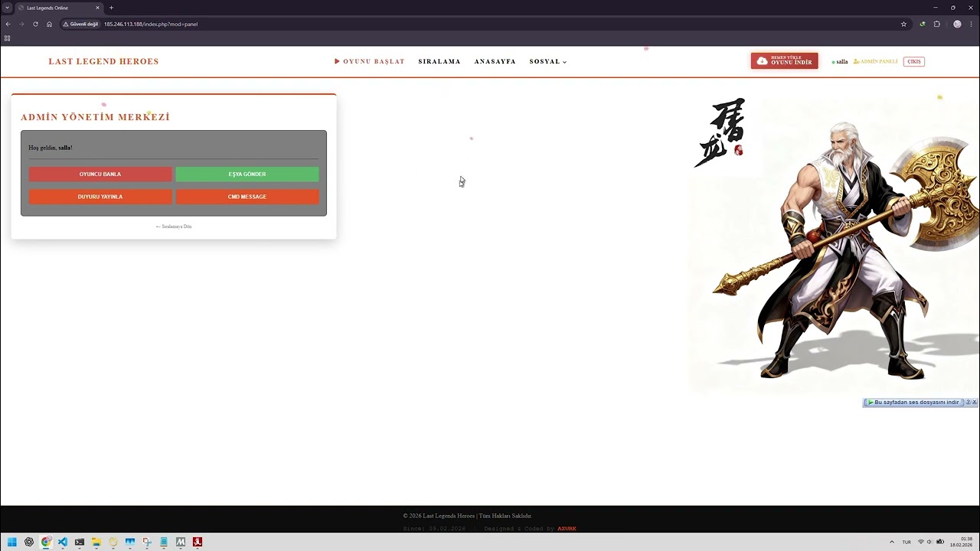Open the volume tray icon
The width and height of the screenshot is (980, 551).
pos(930,542)
